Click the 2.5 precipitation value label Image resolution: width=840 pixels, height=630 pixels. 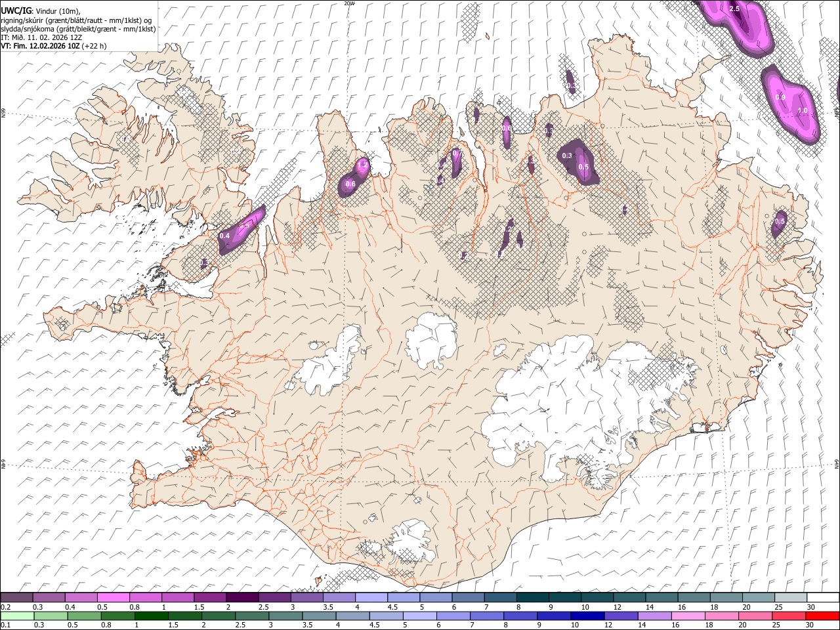click(x=734, y=9)
